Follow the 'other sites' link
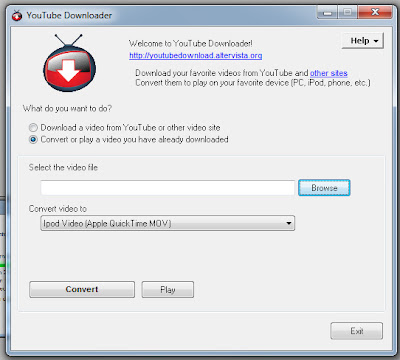400x360 pixels. pos(329,73)
